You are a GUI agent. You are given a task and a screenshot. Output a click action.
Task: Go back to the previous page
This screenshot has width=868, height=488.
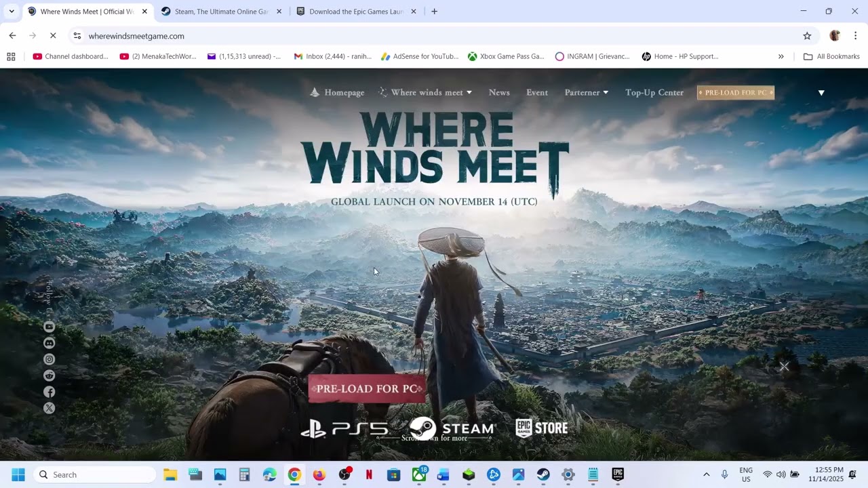click(x=12, y=36)
